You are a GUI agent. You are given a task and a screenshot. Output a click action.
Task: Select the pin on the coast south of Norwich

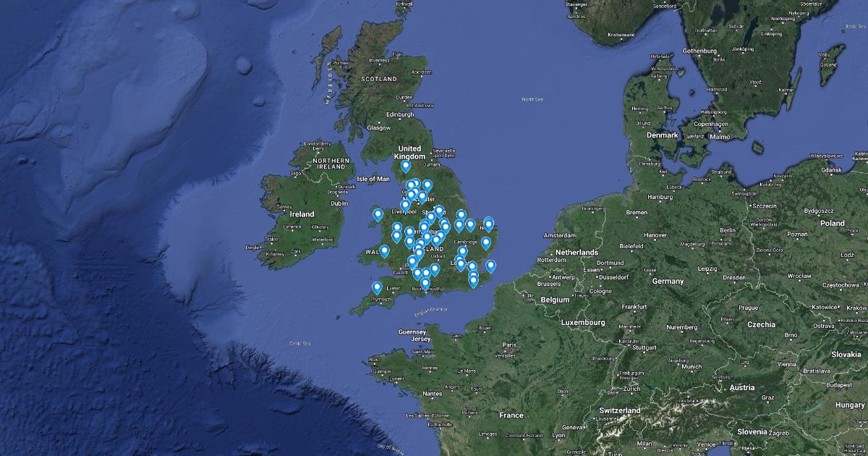point(486,243)
